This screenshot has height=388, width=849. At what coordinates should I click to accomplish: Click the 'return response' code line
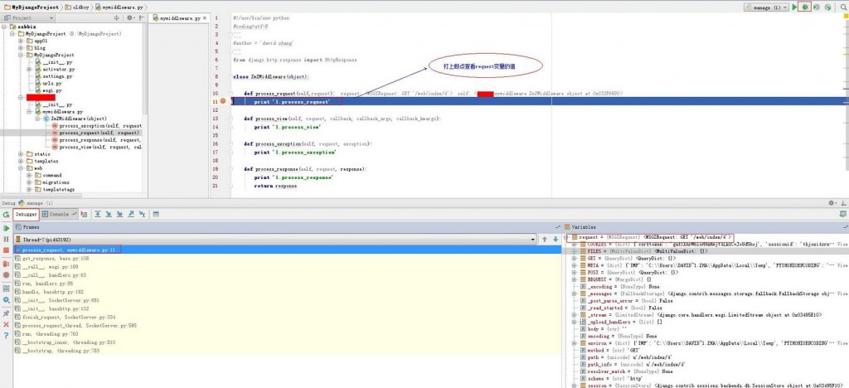tap(276, 186)
